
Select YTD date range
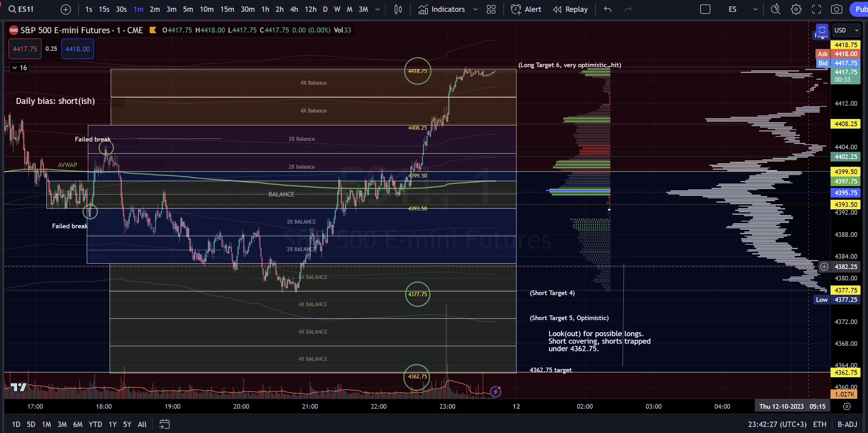tap(95, 424)
